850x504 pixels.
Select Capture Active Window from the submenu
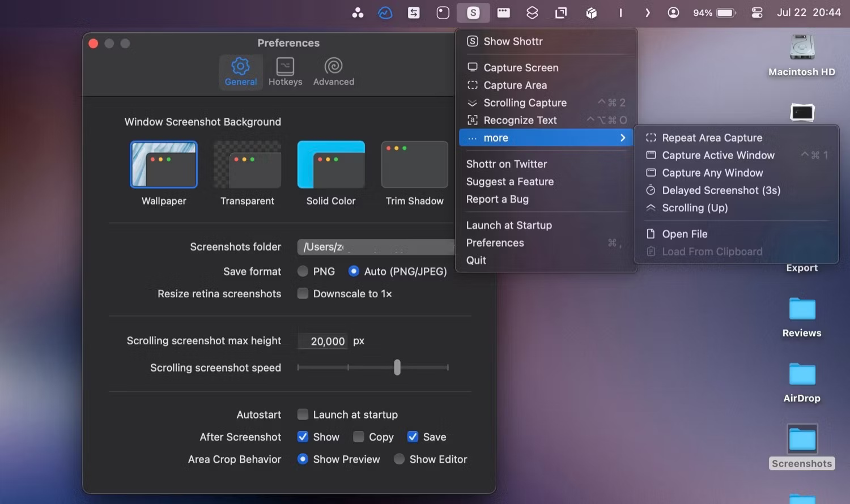[x=717, y=155]
